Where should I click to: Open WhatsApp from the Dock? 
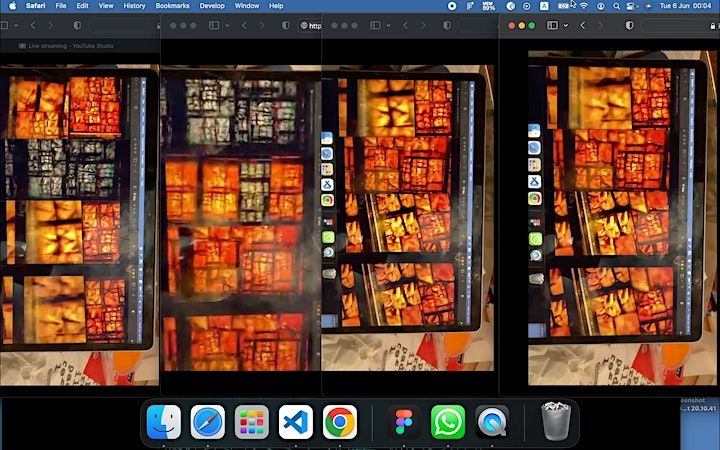448,422
